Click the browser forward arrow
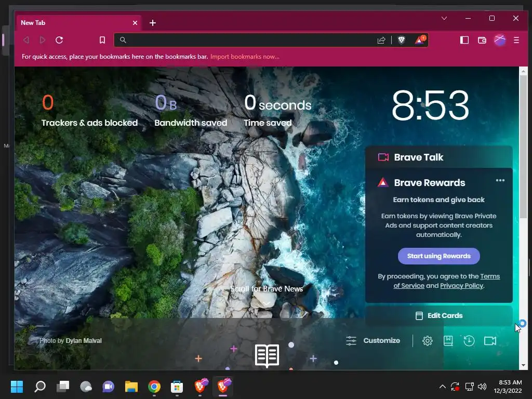This screenshot has width=532, height=399. click(x=43, y=40)
